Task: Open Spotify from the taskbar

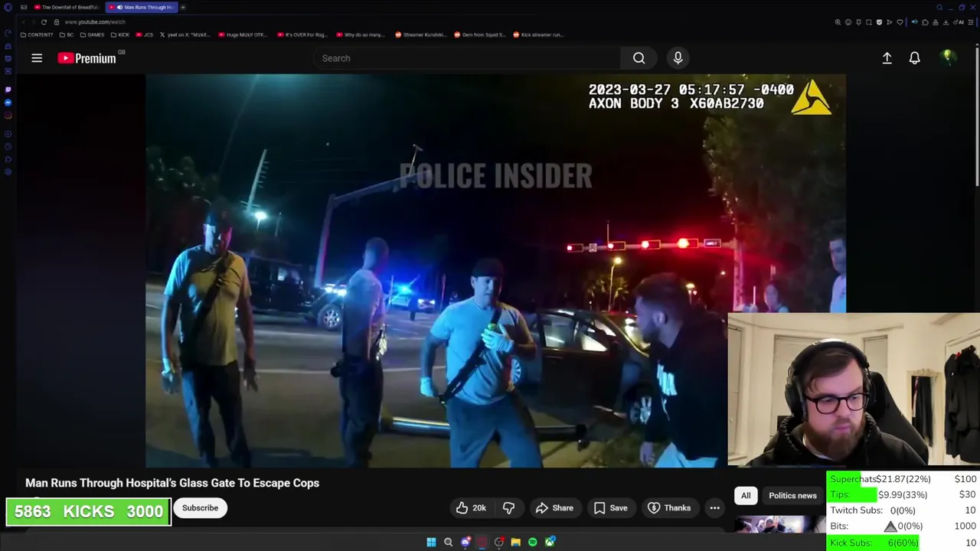Action: (x=532, y=543)
